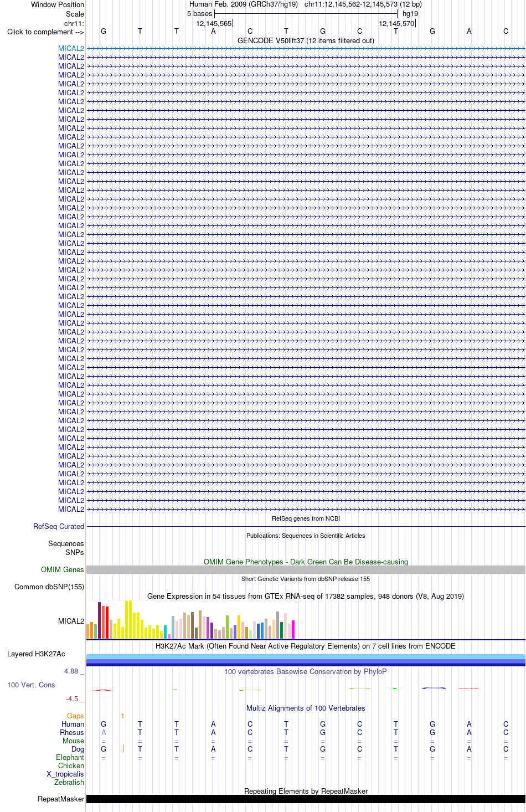The width and height of the screenshot is (526, 812).
Task: Click the 'Click to complement -->' label
Action: 45,32
